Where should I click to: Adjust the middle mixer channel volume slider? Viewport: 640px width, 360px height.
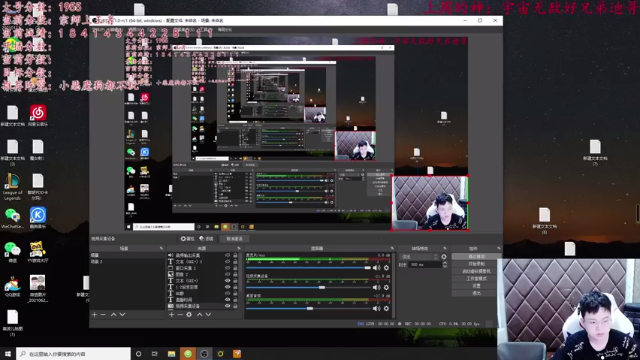tap(308, 288)
